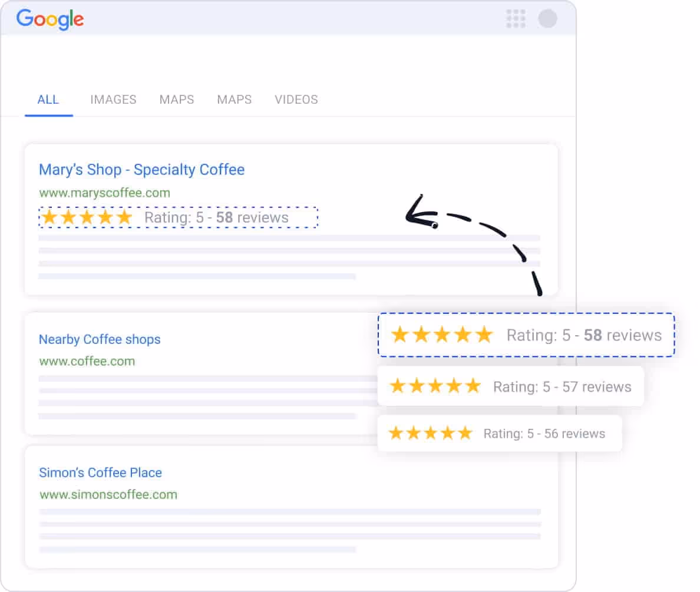The width and height of the screenshot is (700, 592).
Task: Click the fifth star in the highlighted 58-reviews snippet
Action: (484, 335)
